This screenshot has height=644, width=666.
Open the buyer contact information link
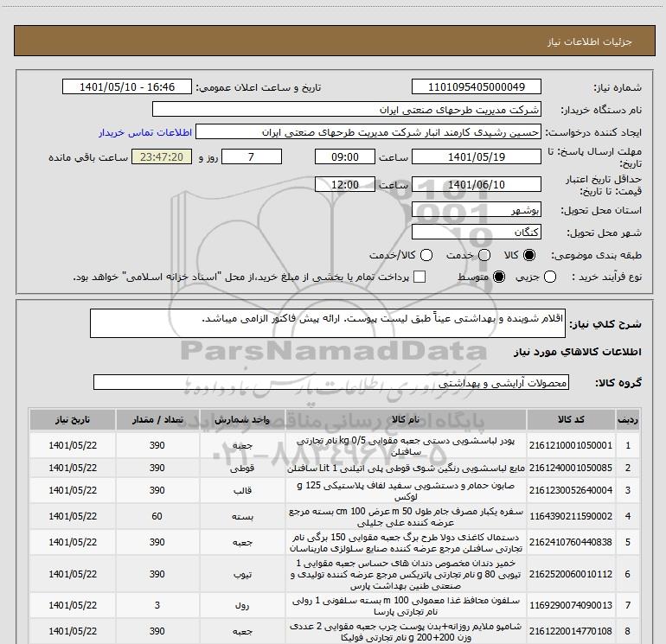(x=145, y=132)
